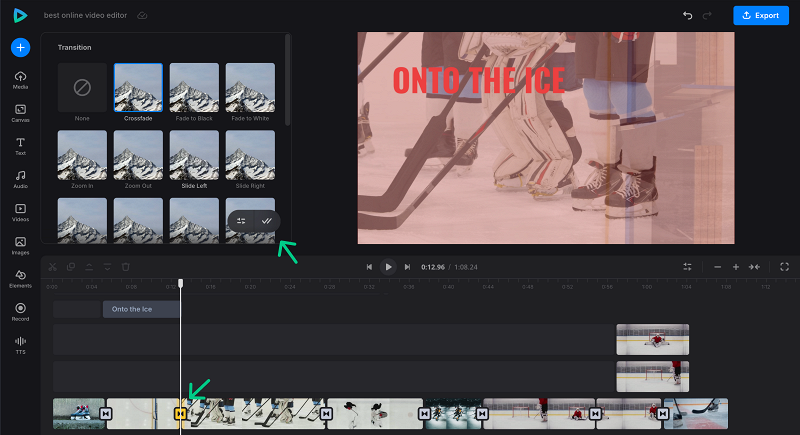Click transition marker after first skates clip
Image resolution: width=800 pixels, height=435 pixels.
click(x=106, y=414)
